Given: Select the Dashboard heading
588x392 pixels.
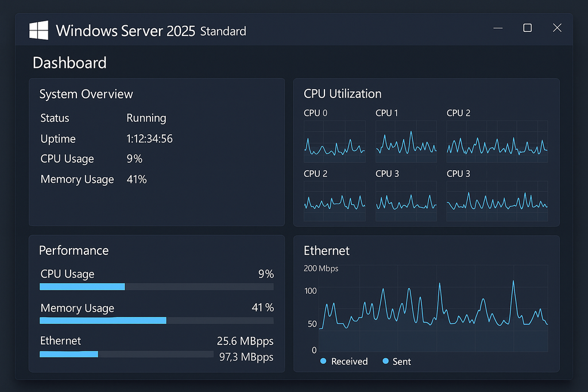Looking at the screenshot, I should pyautogui.click(x=69, y=63).
